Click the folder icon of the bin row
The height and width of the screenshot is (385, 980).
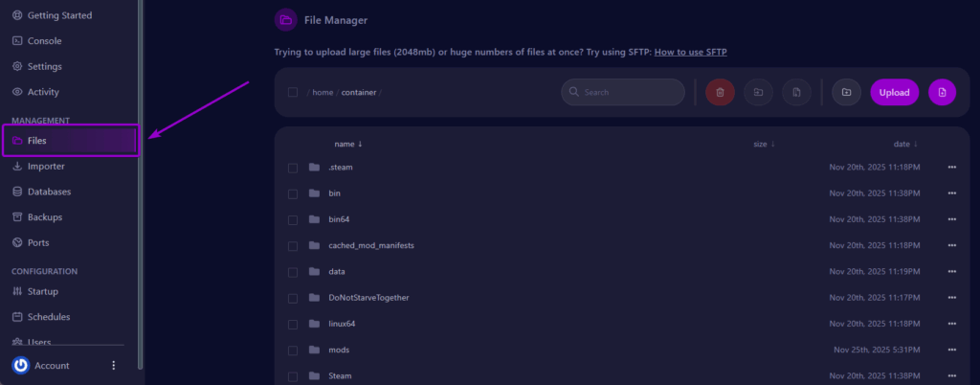coord(314,193)
